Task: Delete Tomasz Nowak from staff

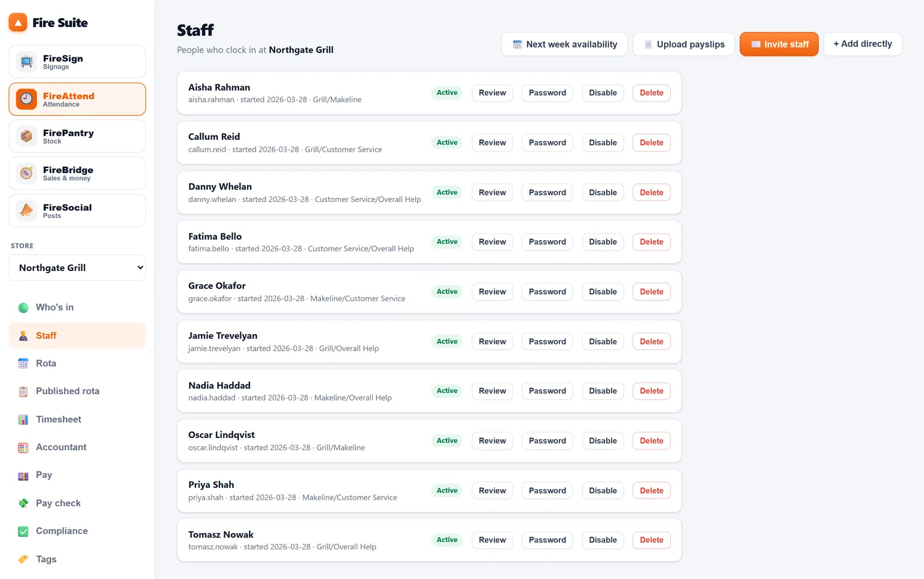Action: click(652, 540)
